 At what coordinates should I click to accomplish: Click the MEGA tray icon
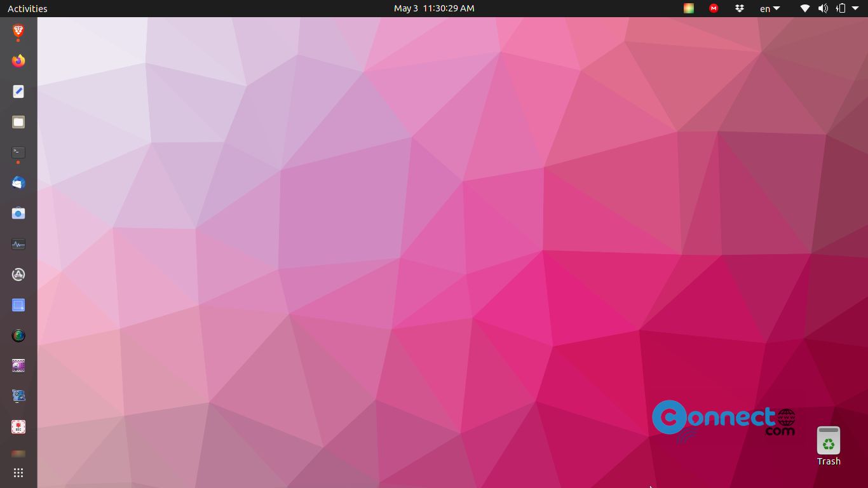pyautogui.click(x=714, y=8)
